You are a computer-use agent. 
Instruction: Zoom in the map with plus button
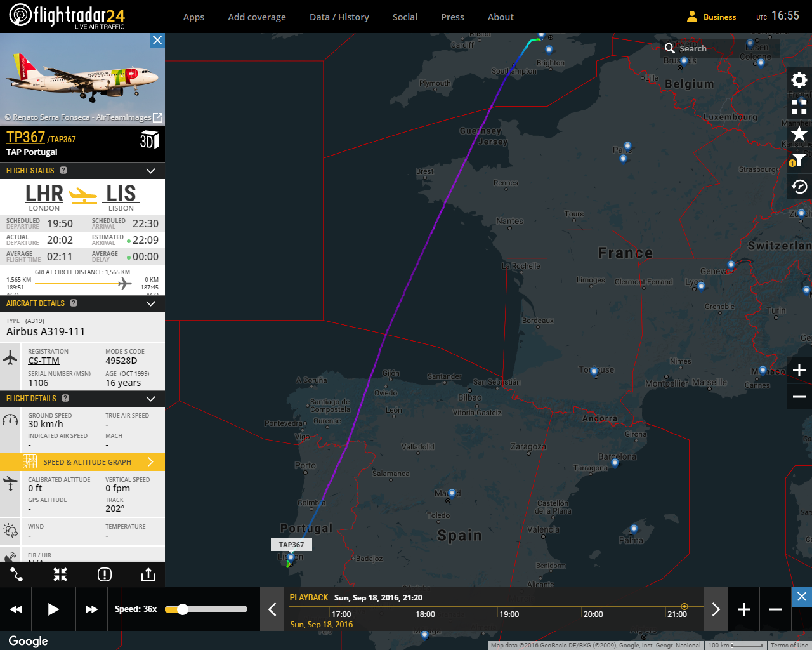click(799, 370)
